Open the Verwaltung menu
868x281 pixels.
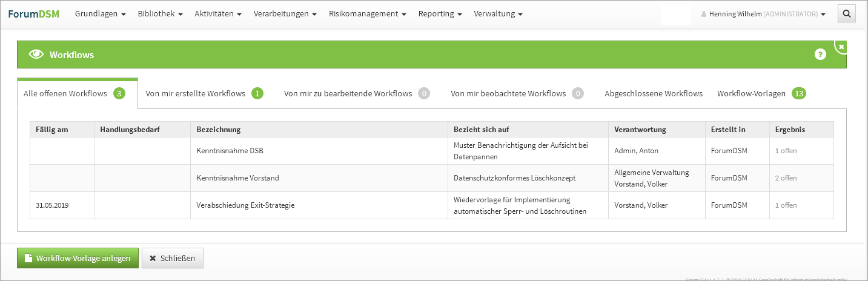[x=498, y=14]
